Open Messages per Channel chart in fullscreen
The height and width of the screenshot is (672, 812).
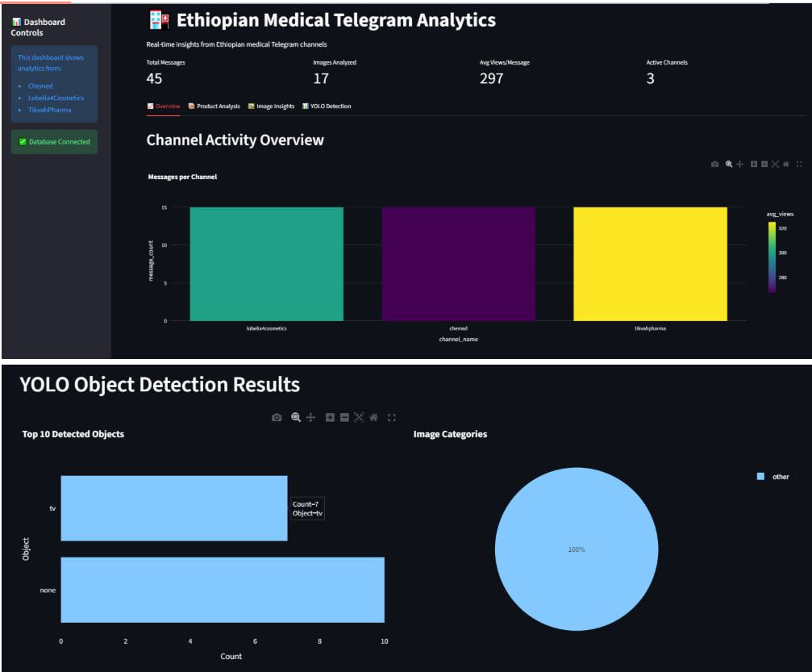coord(799,164)
